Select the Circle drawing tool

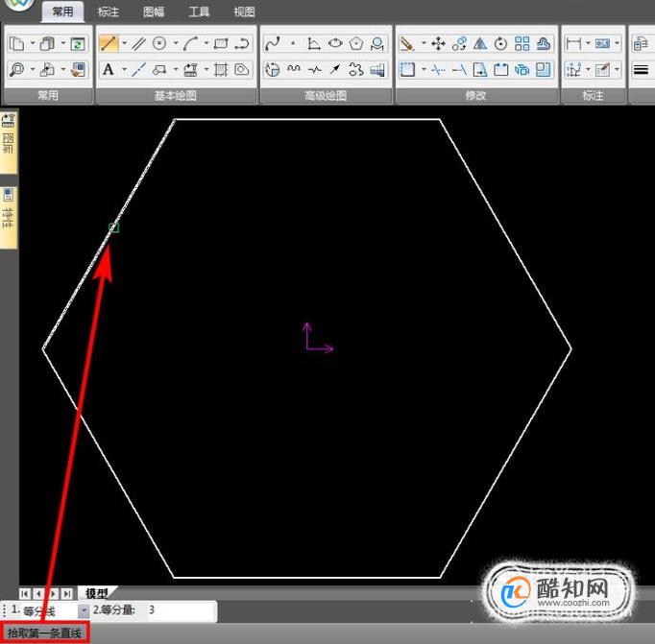(159, 43)
